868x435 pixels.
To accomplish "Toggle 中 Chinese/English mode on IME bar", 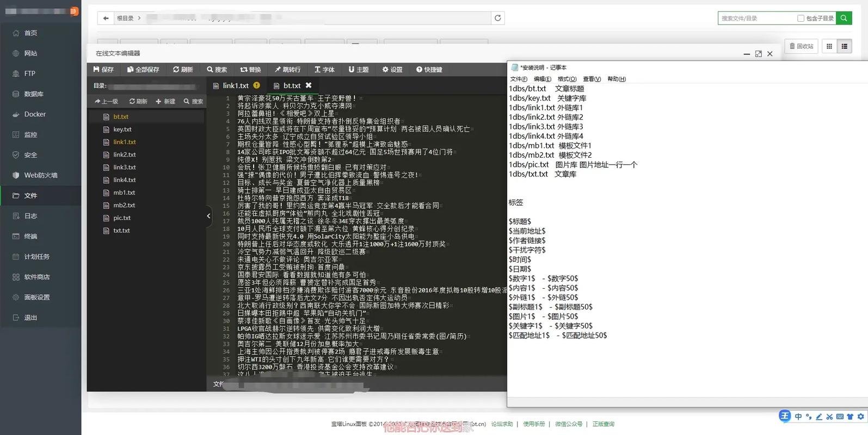I will 798,417.
